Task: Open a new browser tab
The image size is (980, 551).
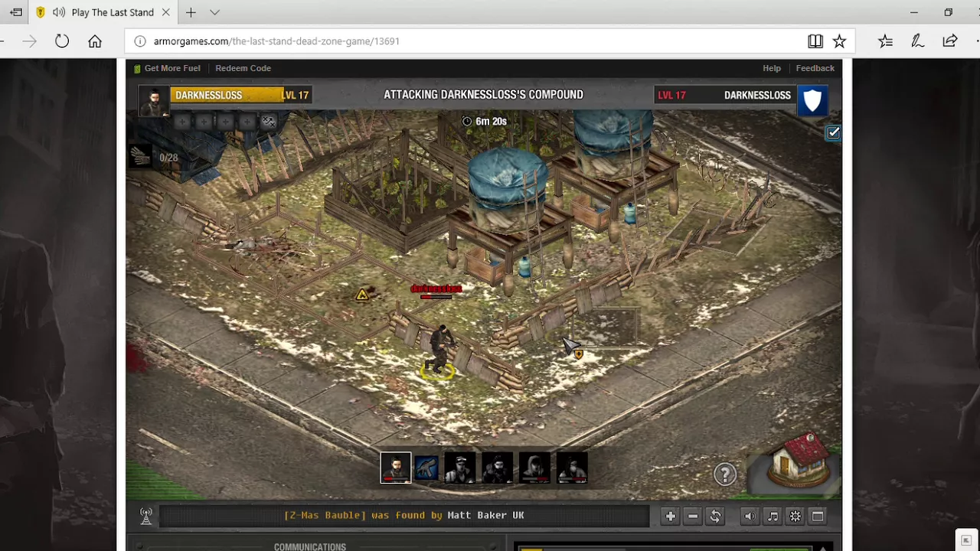Action: pos(191,12)
